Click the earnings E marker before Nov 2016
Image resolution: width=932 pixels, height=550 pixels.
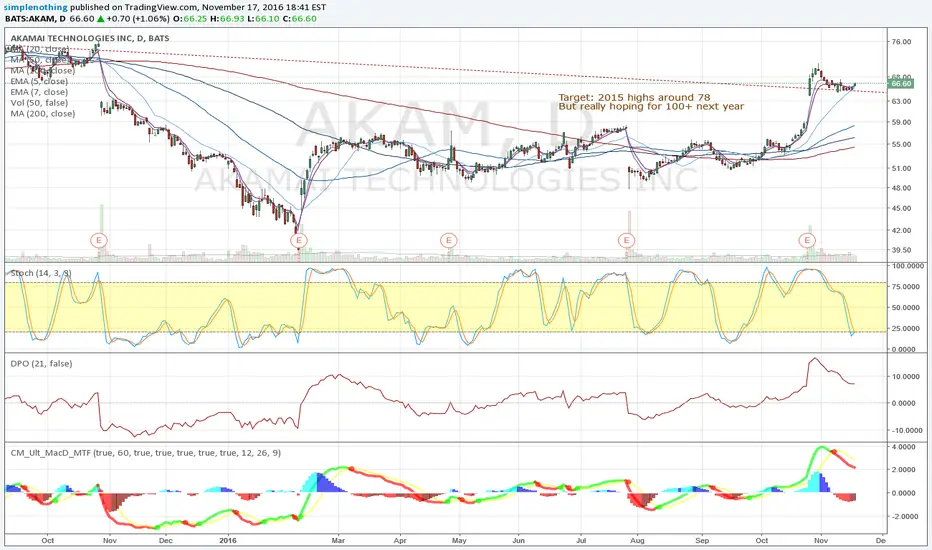807,241
